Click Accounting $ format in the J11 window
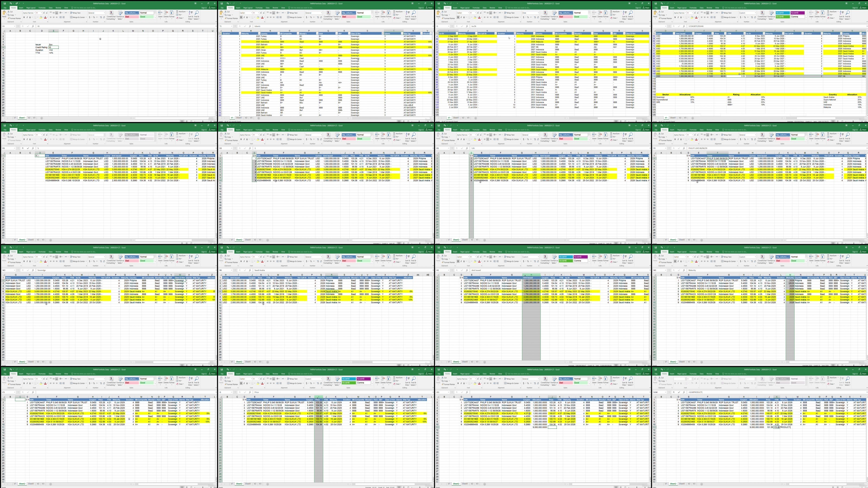 point(524,383)
